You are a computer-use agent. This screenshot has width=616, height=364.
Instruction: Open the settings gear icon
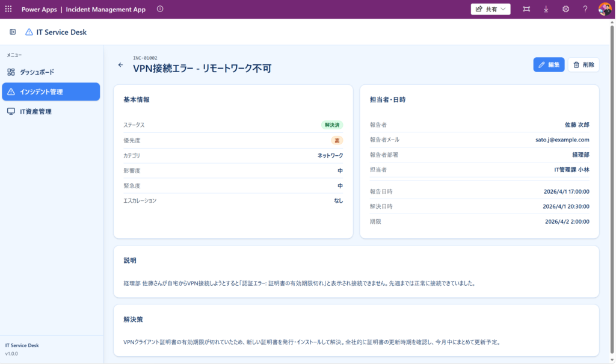(565, 9)
